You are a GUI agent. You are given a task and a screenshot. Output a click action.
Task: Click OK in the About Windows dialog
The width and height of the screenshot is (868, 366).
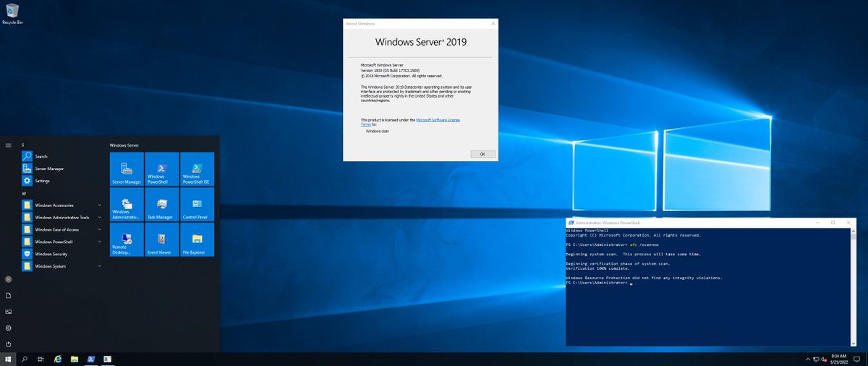pos(482,154)
